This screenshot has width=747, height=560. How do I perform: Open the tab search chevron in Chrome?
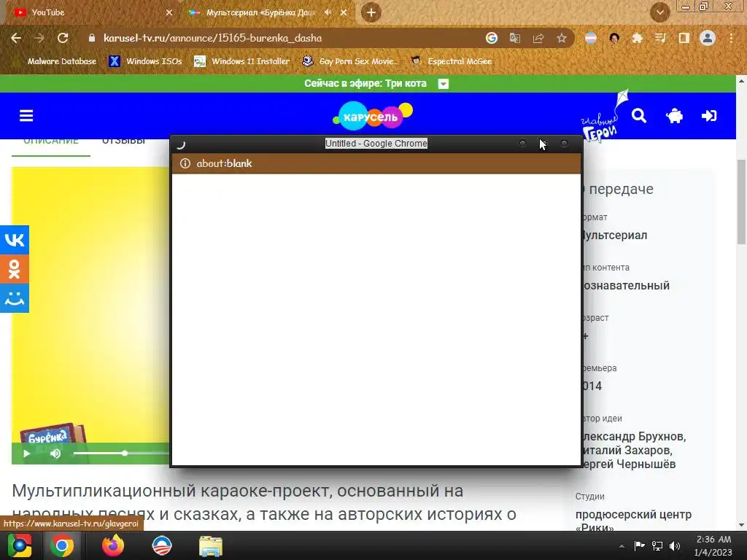[x=659, y=12]
